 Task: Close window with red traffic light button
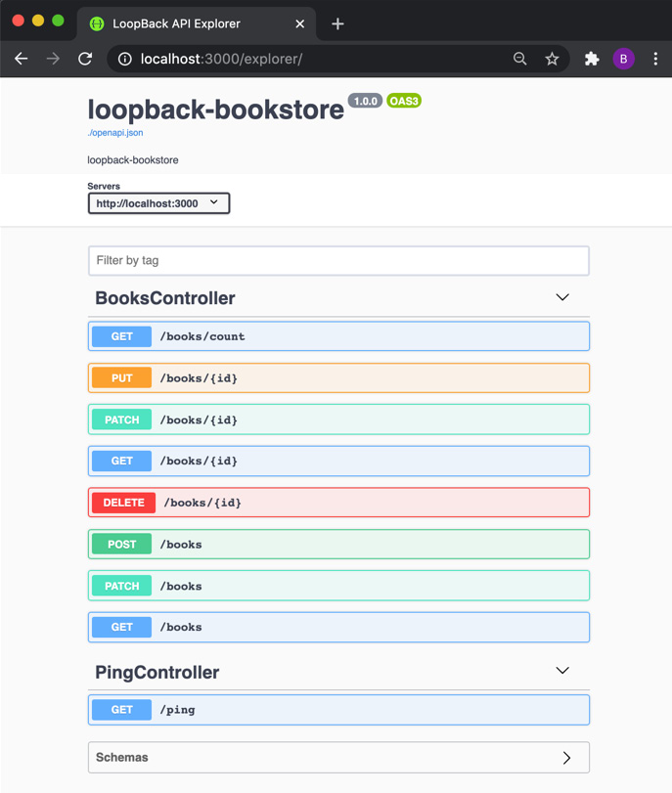(19, 21)
